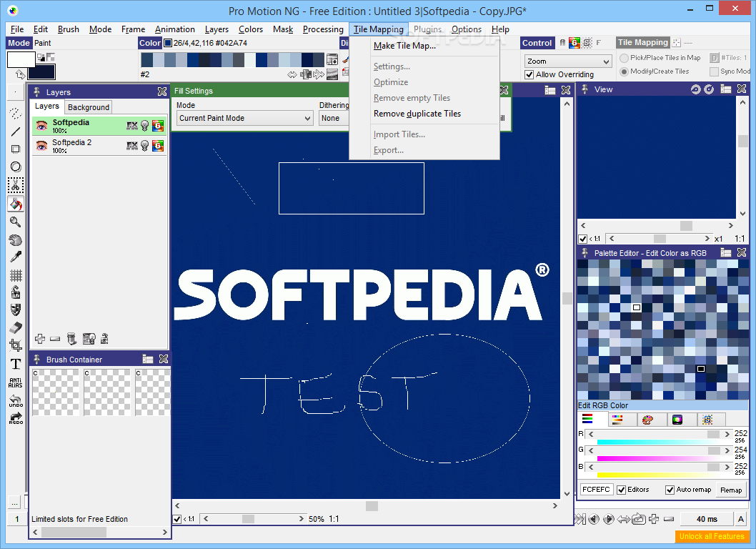The image size is (756, 549).
Task: Select the straight Line drawing tool
Action: tap(16, 132)
